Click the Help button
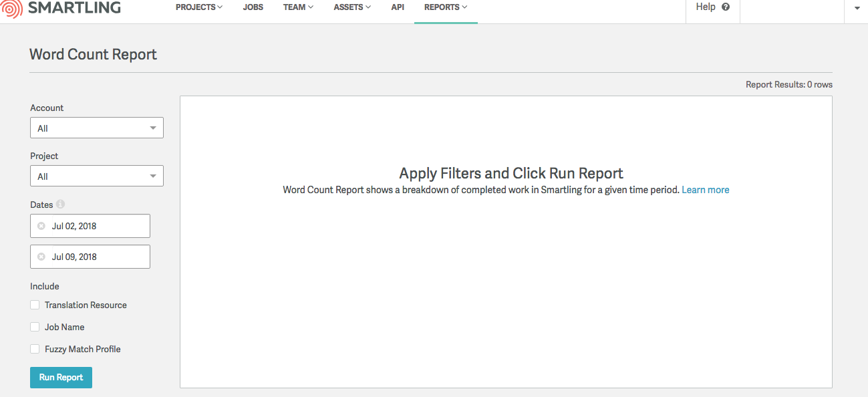This screenshot has width=868, height=397. 713,7
